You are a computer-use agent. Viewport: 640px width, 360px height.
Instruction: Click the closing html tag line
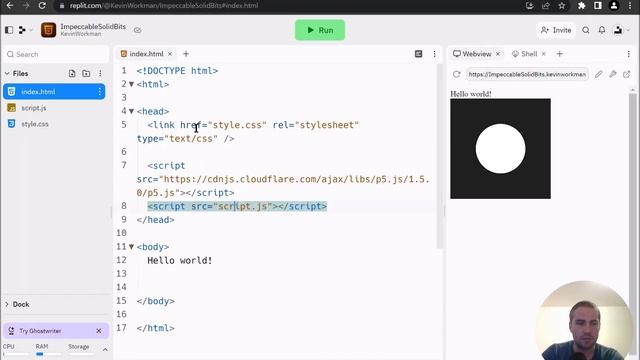[x=156, y=328]
